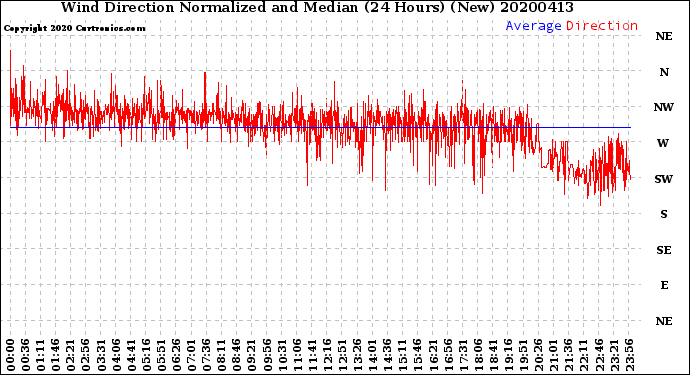Select the '23:56' time tick label

630,356
